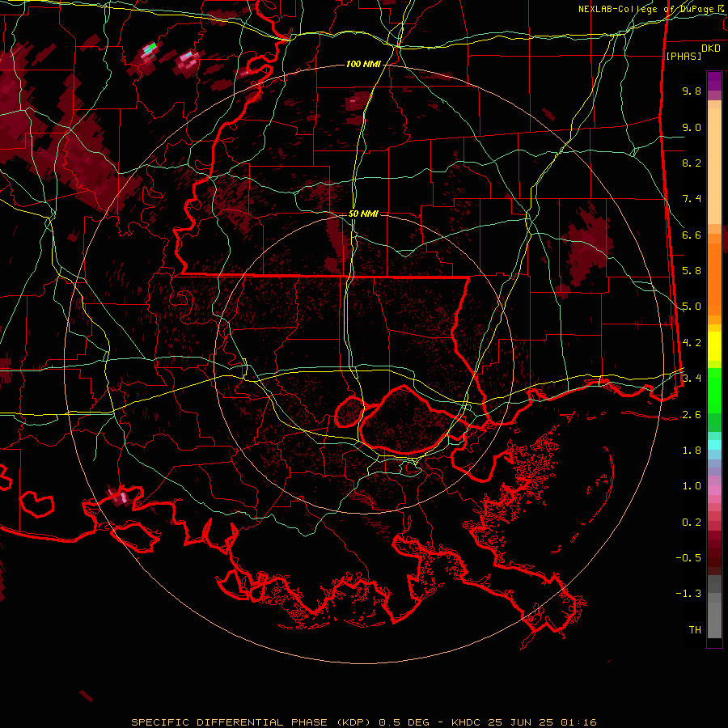Click the 5.0 scale value

pos(692,307)
